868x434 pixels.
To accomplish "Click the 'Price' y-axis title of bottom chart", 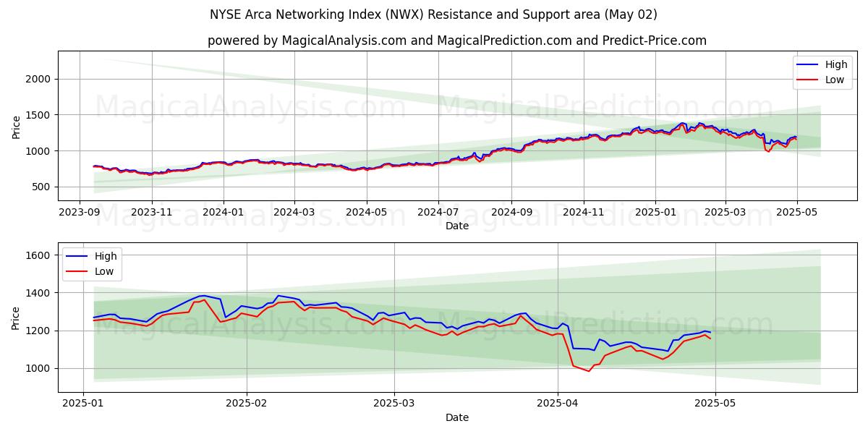I will [16, 318].
